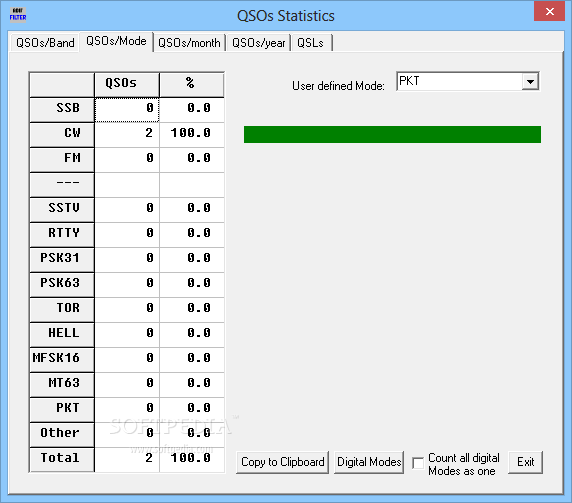Select the PSK63 QSOs count cell
Screen dimensions: 572x503
(x=127, y=285)
